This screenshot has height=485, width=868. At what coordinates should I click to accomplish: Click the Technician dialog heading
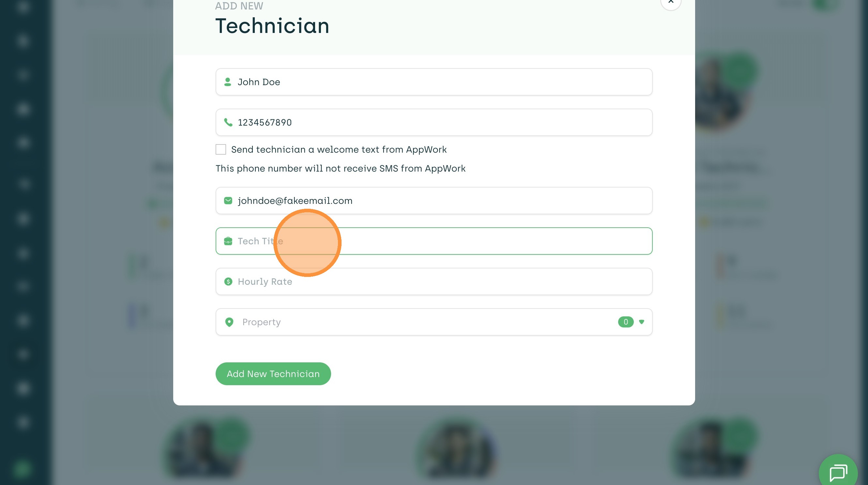pos(272,26)
